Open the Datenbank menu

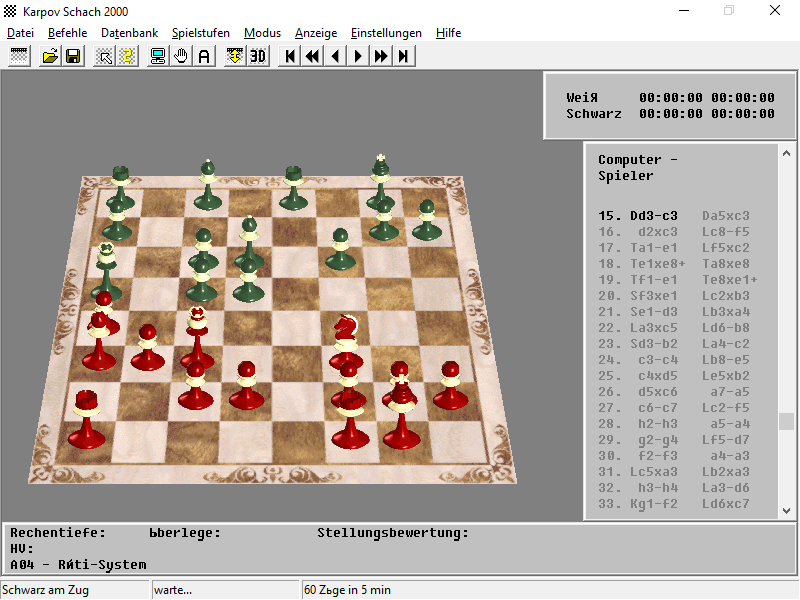(x=130, y=33)
